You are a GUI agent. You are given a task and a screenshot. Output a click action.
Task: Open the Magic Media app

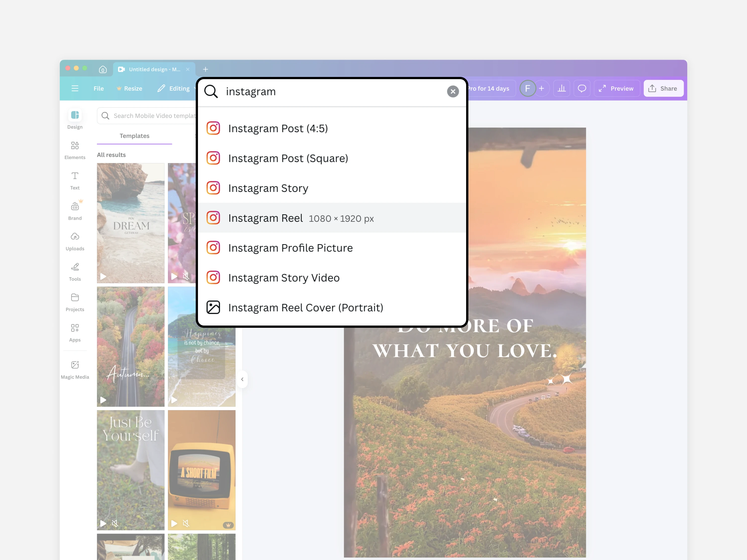(75, 369)
